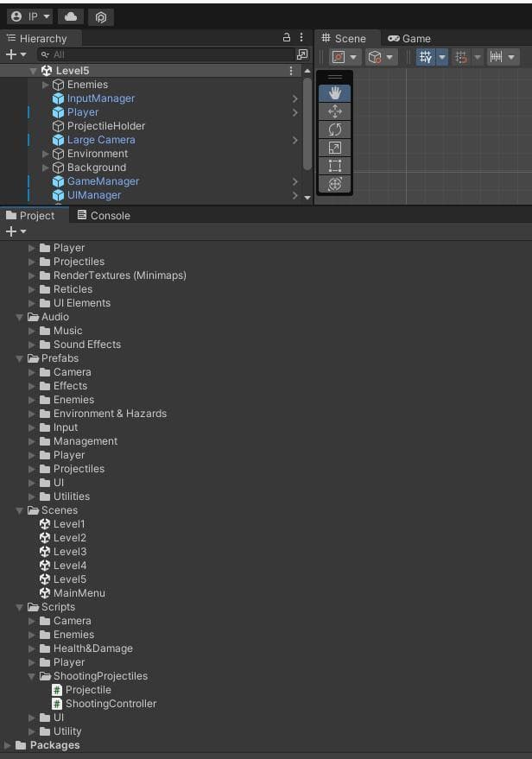Screen dimensions: 532x759
Task: Open the GameManager prefab chevron
Action: 294,181
